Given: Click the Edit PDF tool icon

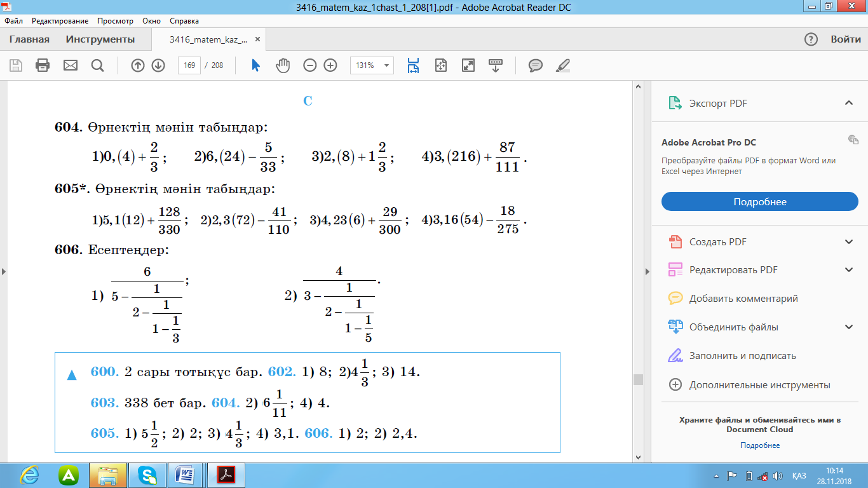Looking at the screenshot, I should 675,270.
